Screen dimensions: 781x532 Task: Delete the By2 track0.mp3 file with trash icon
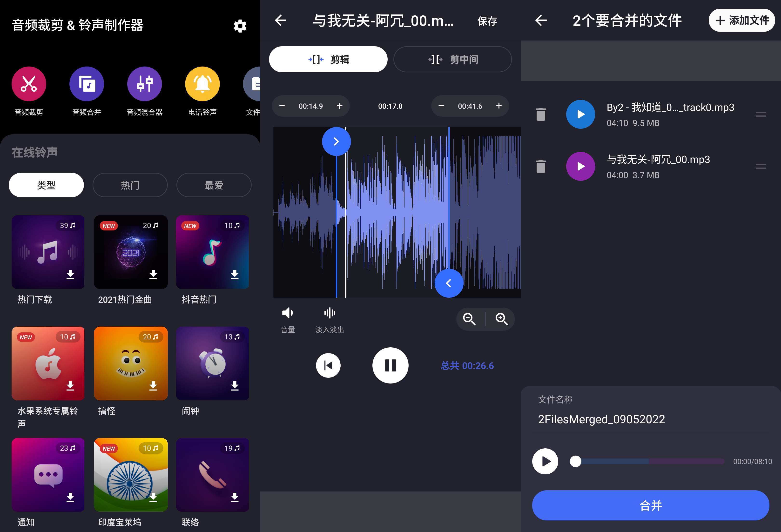coord(541,114)
